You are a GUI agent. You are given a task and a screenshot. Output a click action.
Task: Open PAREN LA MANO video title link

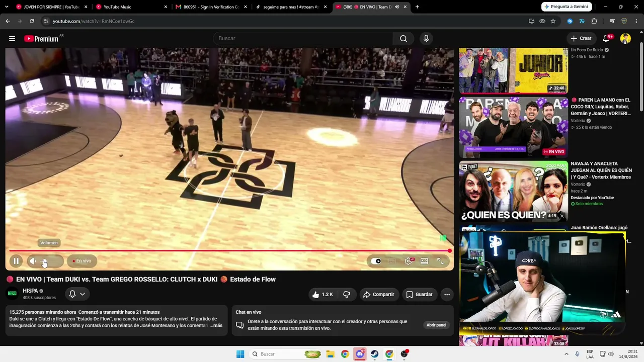tap(600, 107)
